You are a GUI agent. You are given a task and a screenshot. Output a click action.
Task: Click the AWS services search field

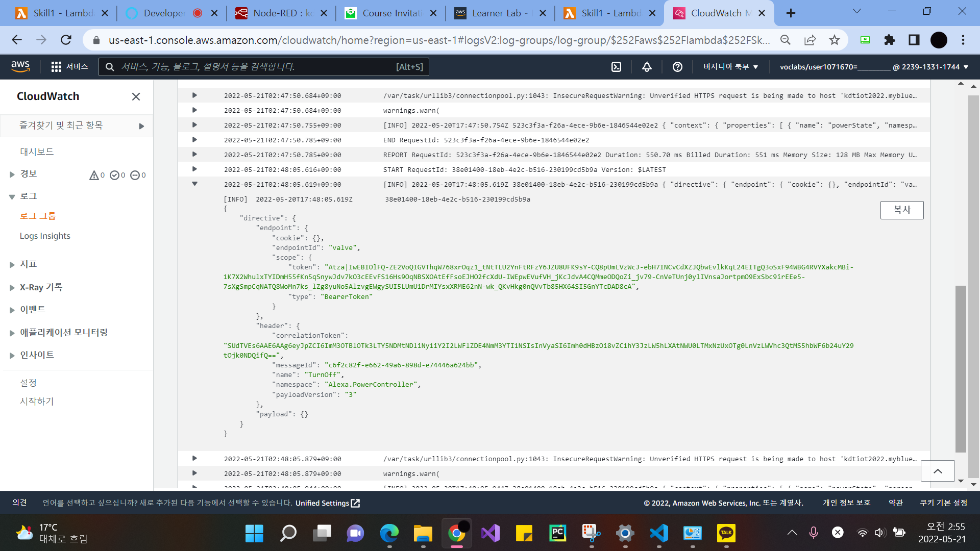(263, 67)
